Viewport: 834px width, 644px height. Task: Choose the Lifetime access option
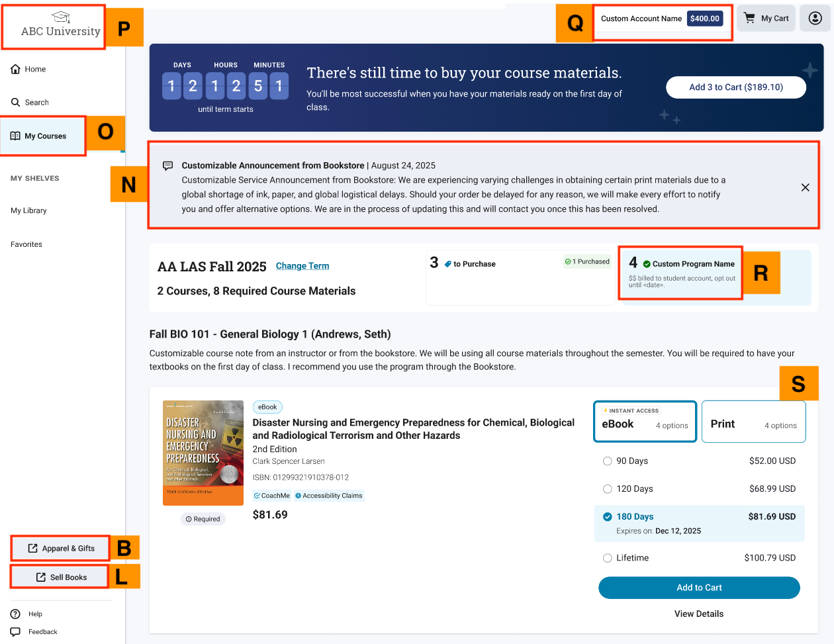[x=608, y=558]
